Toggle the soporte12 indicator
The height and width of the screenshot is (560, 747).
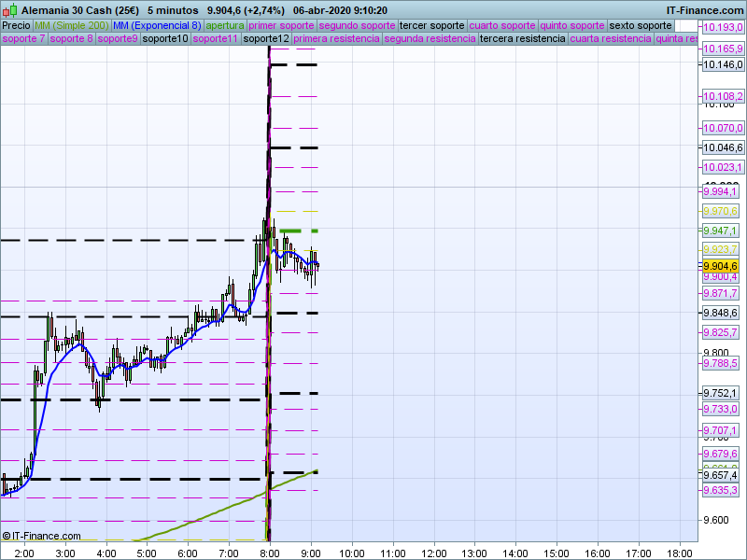[x=265, y=39]
